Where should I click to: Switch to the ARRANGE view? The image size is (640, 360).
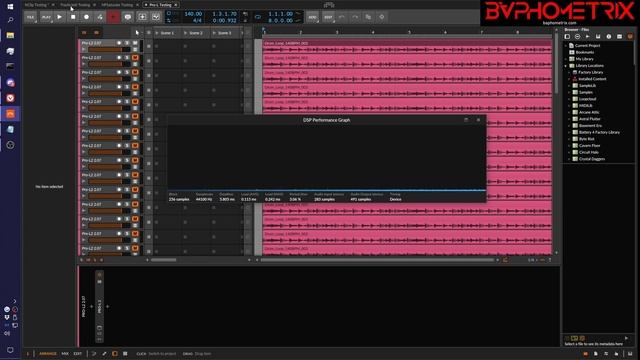coord(48,354)
